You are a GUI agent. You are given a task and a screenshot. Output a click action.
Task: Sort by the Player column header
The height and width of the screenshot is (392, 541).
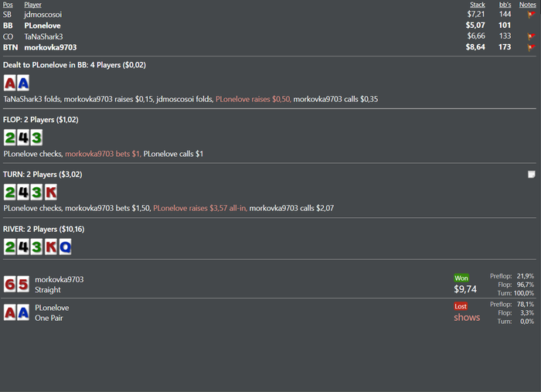[x=32, y=5]
